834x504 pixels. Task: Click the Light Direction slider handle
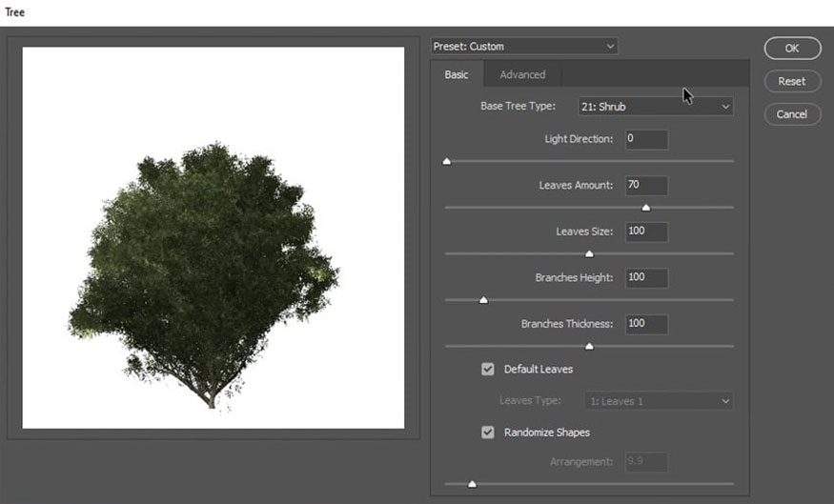coord(447,162)
